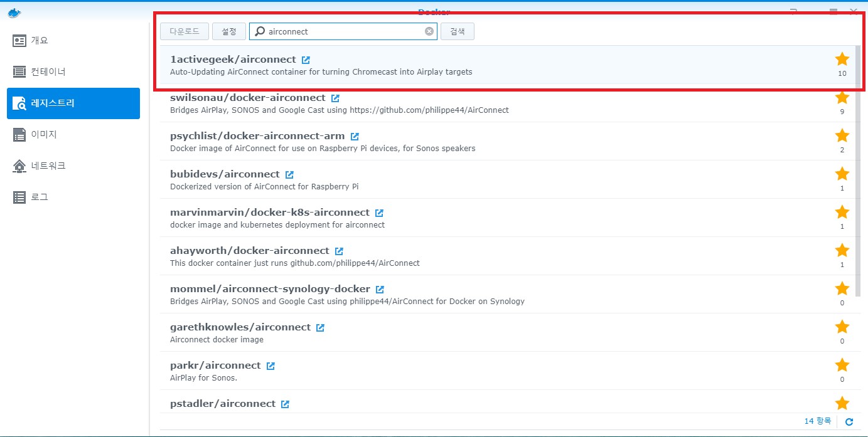Open external link for ahayworth/docker-airconnect
The width and height of the screenshot is (868, 437).
[339, 251]
